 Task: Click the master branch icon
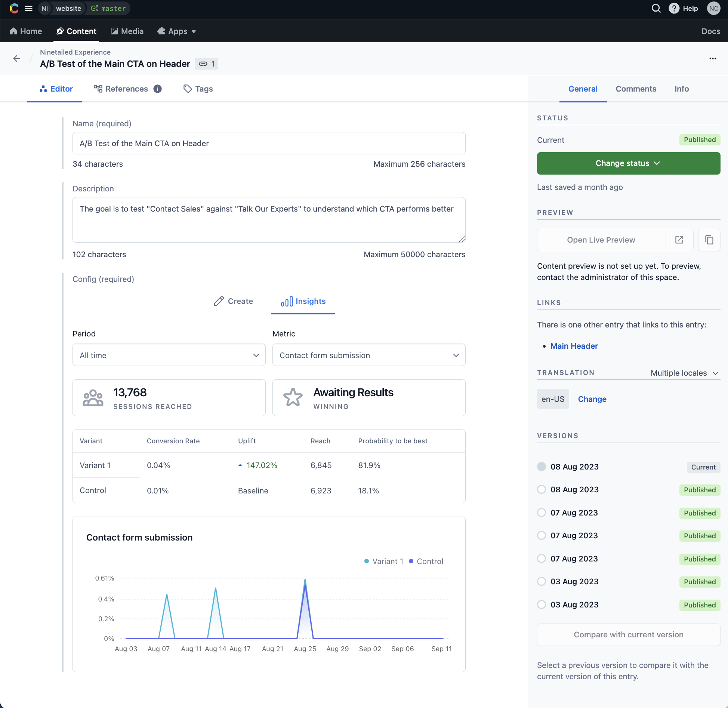tap(95, 8)
